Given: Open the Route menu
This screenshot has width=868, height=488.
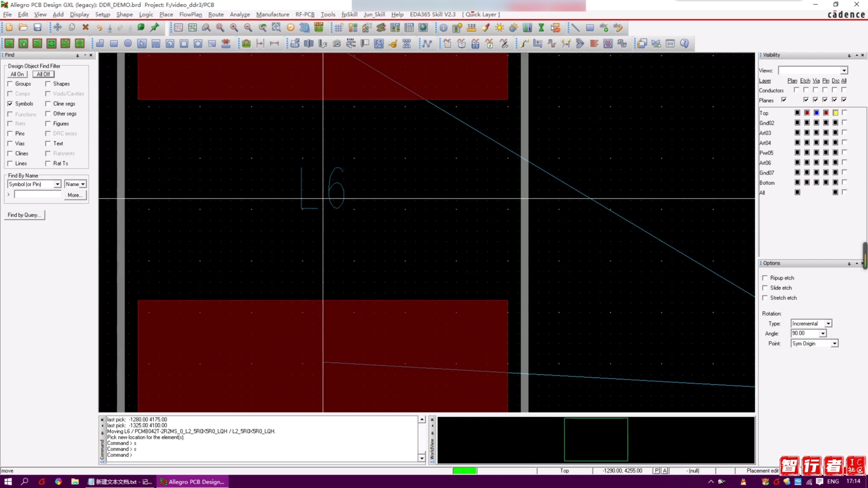Looking at the screenshot, I should 216,14.
